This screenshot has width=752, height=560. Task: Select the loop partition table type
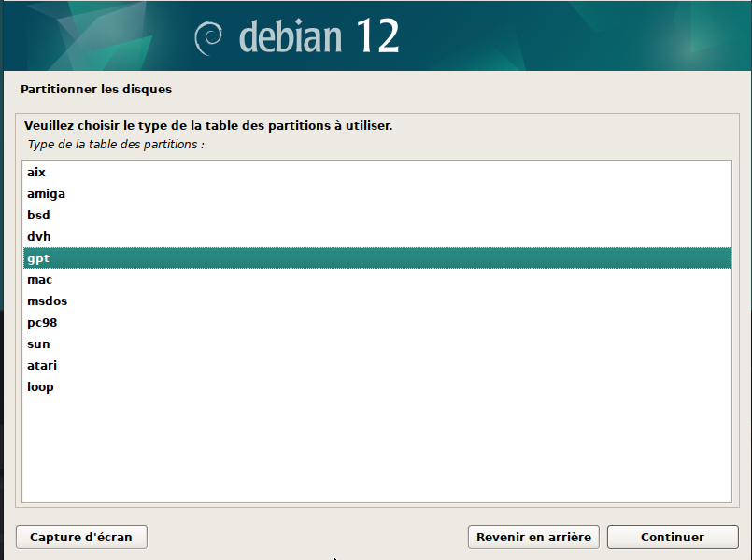pos(377,387)
